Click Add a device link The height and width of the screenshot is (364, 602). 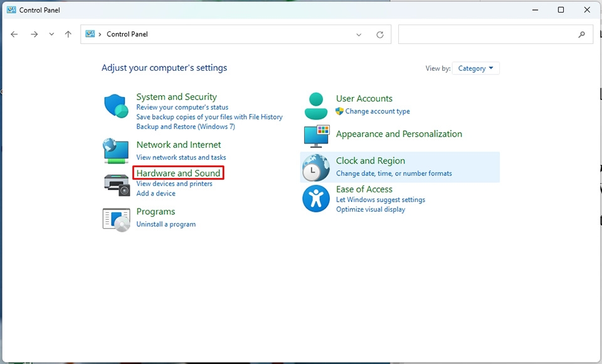pyautogui.click(x=156, y=194)
